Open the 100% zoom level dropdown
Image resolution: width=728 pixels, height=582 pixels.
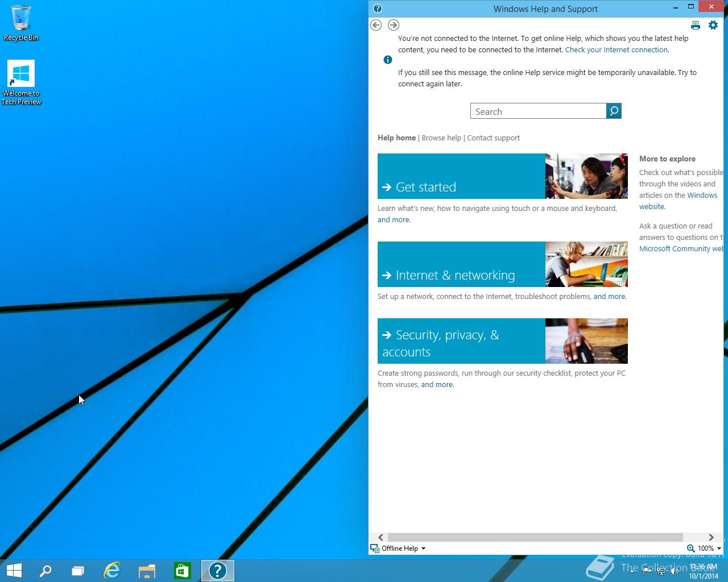tap(710, 548)
